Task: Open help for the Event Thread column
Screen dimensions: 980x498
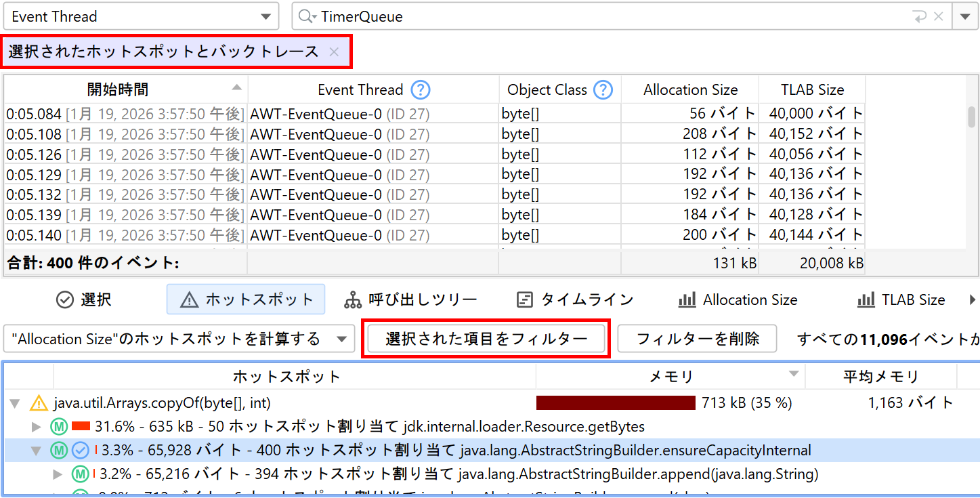Action: coord(421,89)
